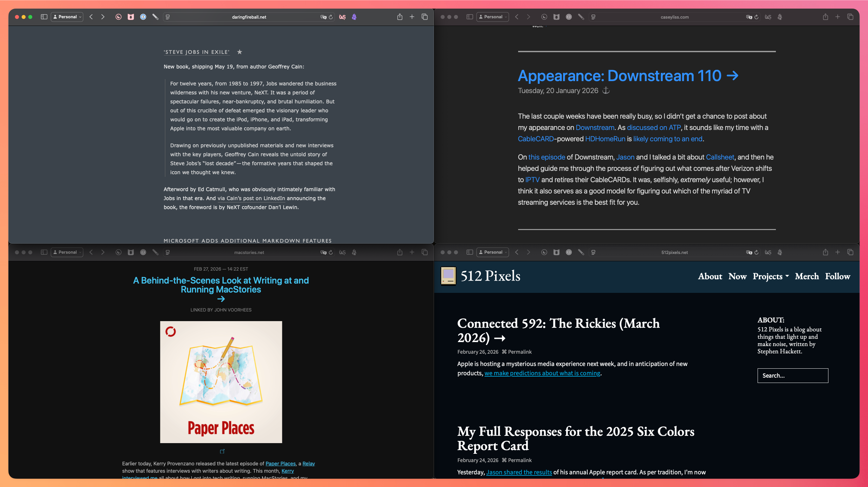Click the Share icon in the caseyliss.com window
This screenshot has height=487, width=868.
(x=825, y=17)
